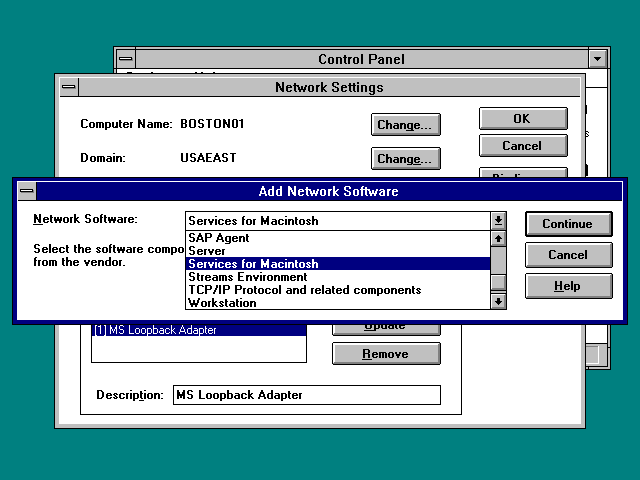The height and width of the screenshot is (480, 640).
Task: Pick TCP/IP Protocol and related components
Action: (x=338, y=290)
